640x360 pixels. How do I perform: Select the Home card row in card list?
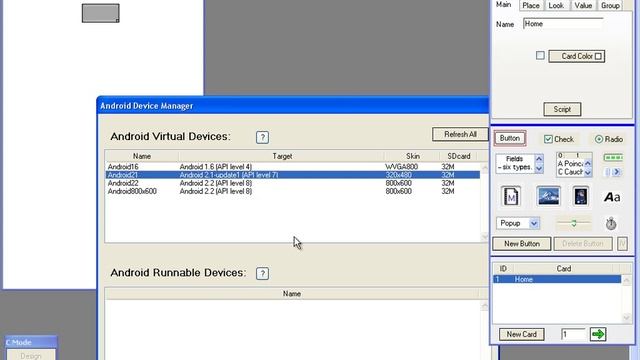point(557,279)
